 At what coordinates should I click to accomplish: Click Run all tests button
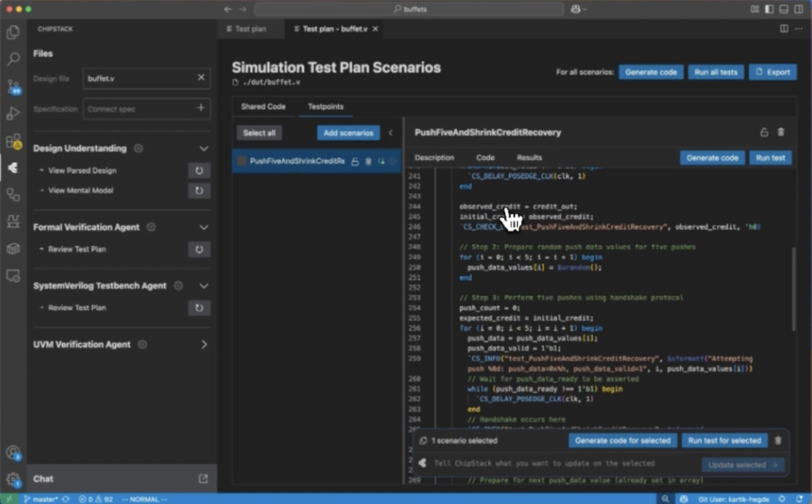click(716, 72)
